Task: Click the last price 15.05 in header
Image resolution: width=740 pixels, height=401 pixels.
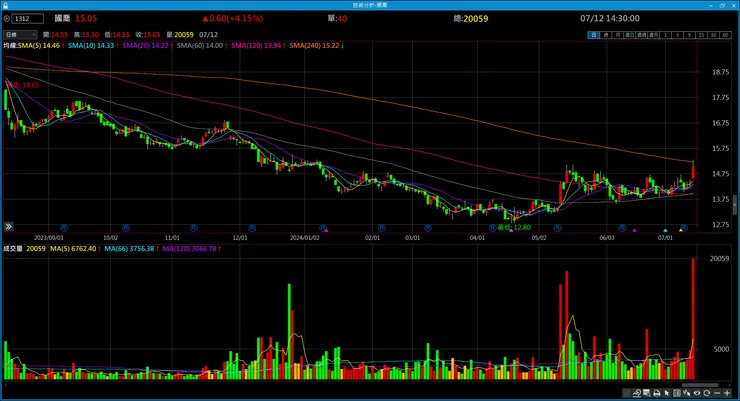Action: pos(86,18)
